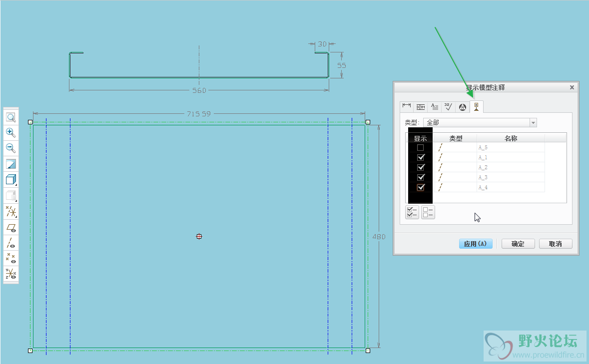Switch to the geometric tolerance tab
This screenshot has width=589, height=364.
pyautogui.click(x=421, y=107)
